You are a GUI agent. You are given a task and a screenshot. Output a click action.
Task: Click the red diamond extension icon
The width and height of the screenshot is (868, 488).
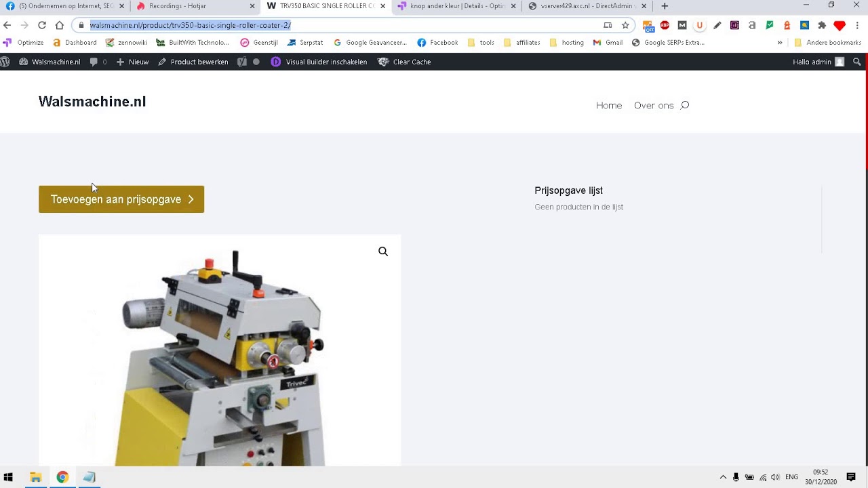(840, 26)
